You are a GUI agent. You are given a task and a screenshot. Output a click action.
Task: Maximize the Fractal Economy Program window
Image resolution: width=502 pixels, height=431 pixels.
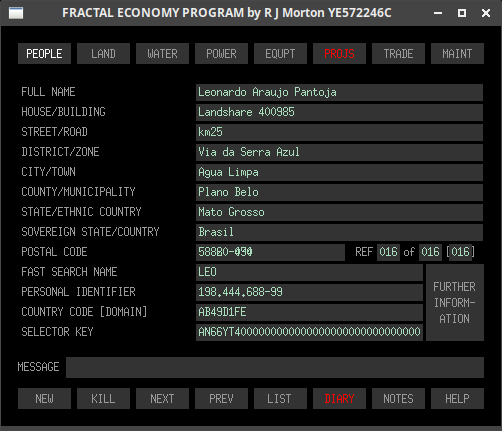[x=462, y=13]
